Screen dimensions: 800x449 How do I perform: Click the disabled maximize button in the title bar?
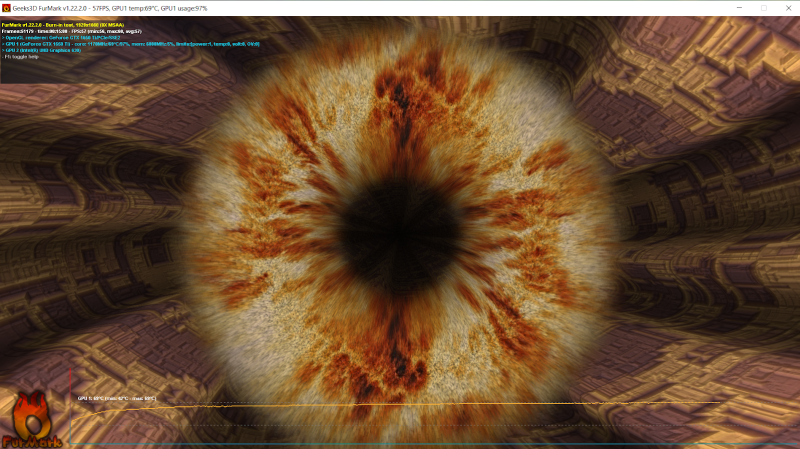764,8
